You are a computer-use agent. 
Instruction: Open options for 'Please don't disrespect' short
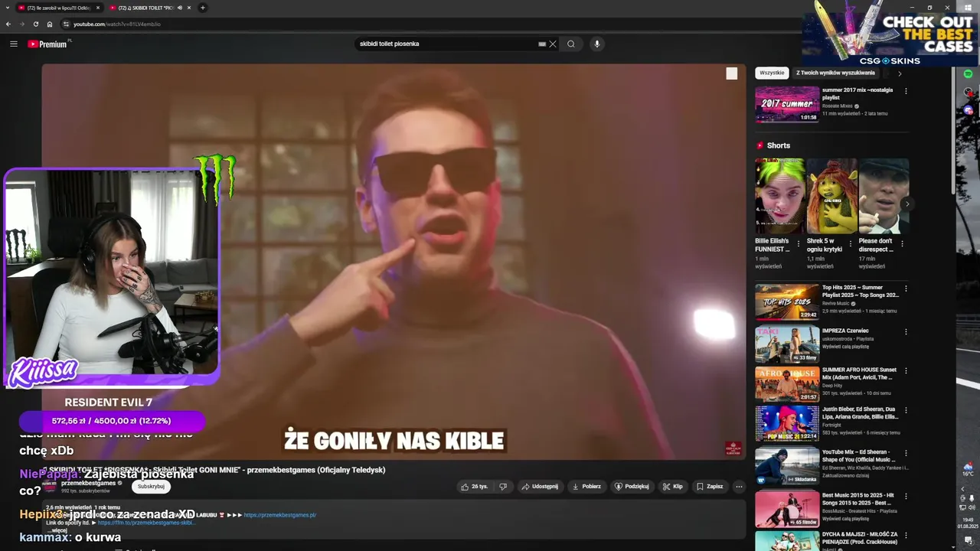tap(902, 244)
